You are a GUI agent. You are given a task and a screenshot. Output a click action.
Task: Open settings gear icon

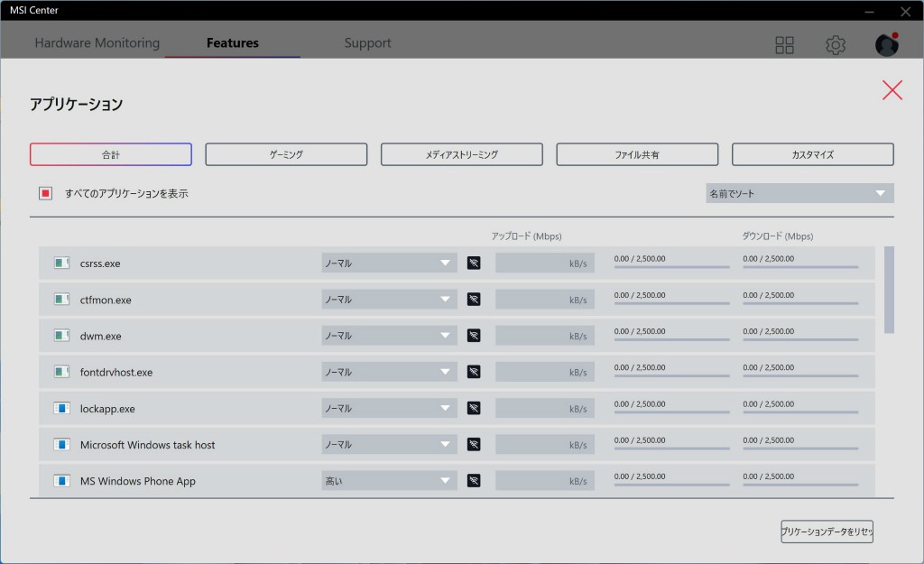(x=836, y=45)
